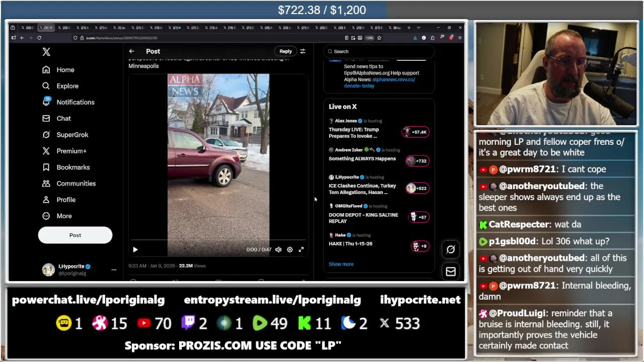This screenshot has height=362, width=644.
Task: Click 22.2M Views count
Action: [192, 266]
